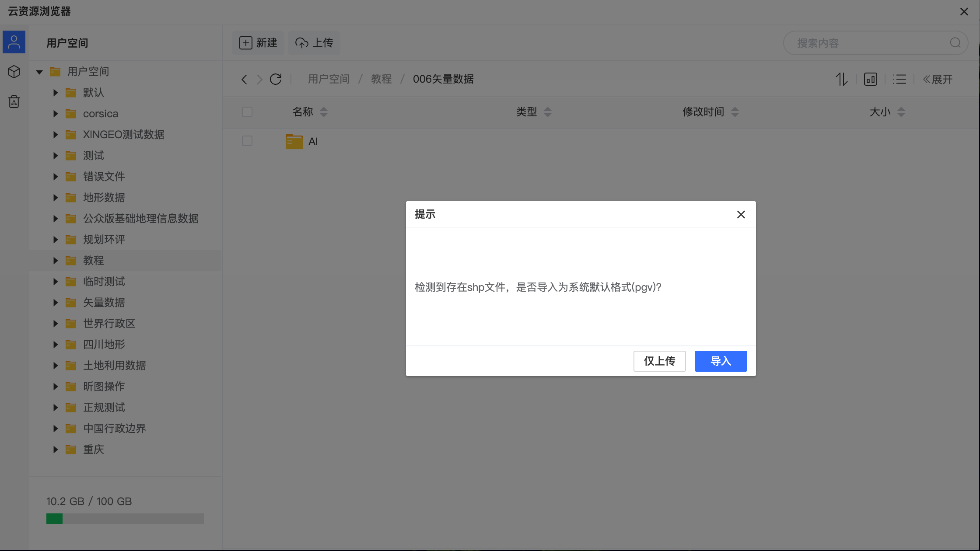Viewport: 980px width, 551px height.
Task: Click the 006矢量数据 breadcrumb text
Action: pyautogui.click(x=443, y=79)
